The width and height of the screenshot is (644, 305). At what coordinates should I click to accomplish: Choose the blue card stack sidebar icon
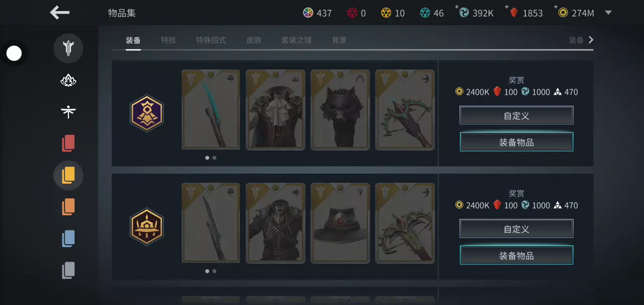coord(68,239)
